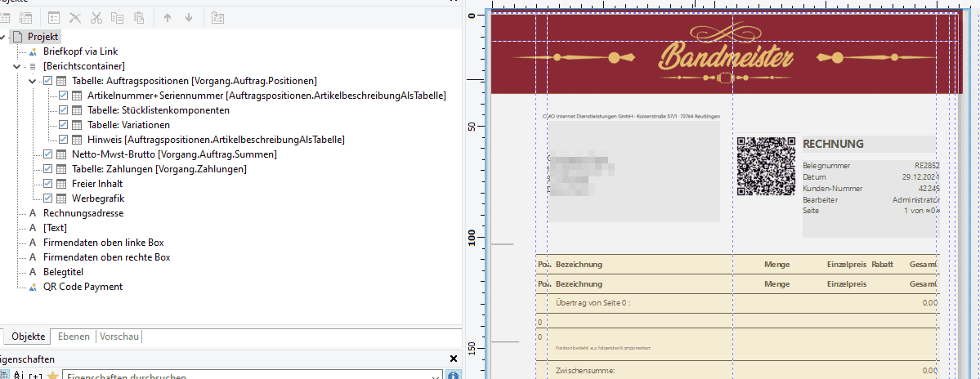Toggle checkbox for Tabelle: Auftragspositionen
980x379 pixels.
[48, 81]
